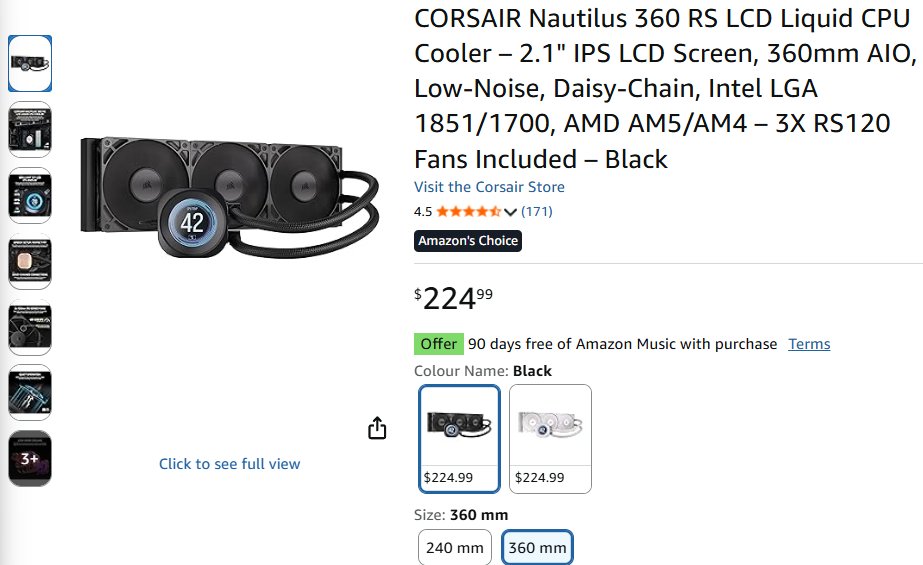This screenshot has height=565, width=923.
Task: Click the Amazon's Choice badge
Action: coord(468,241)
